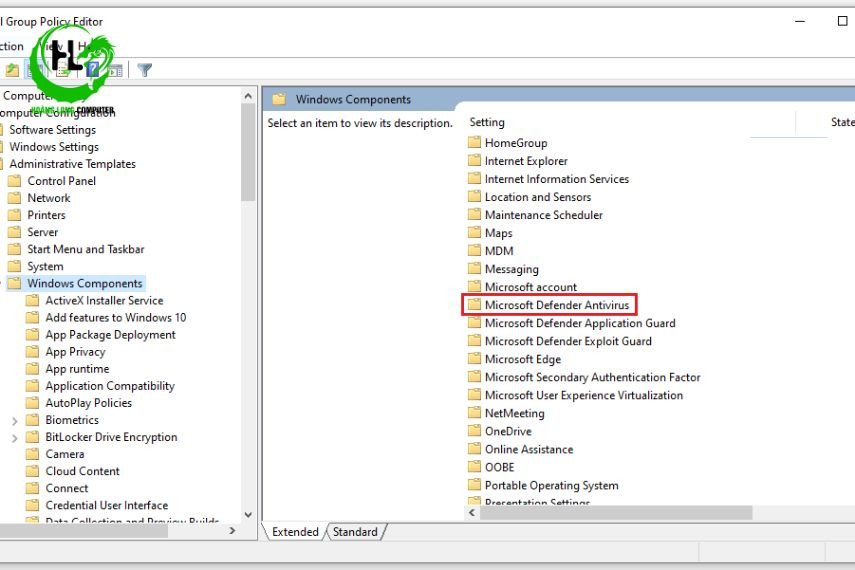This screenshot has width=855, height=570.
Task: Select Location and Sensors folder
Action: point(530,197)
